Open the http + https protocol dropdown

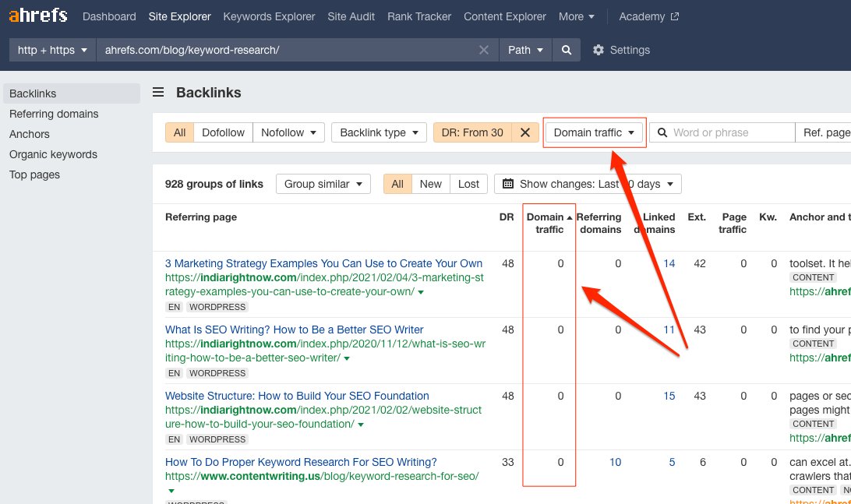click(x=52, y=50)
